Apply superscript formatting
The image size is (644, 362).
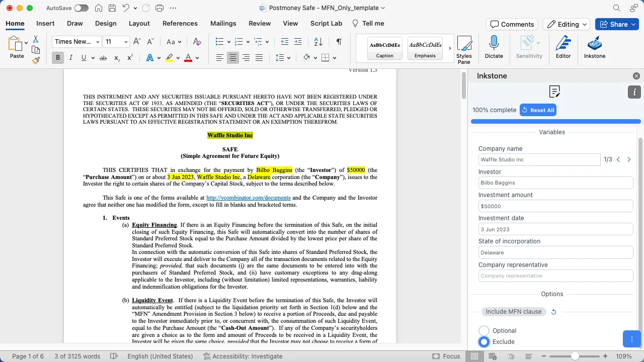[130, 58]
